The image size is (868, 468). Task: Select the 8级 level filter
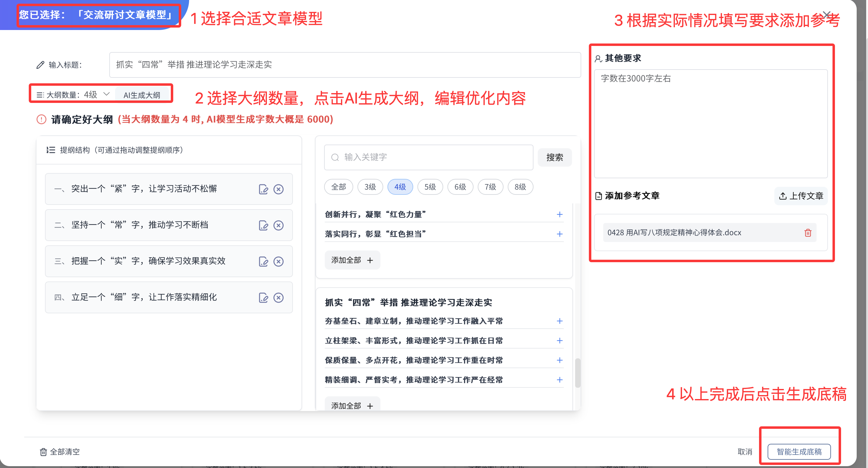click(x=520, y=187)
